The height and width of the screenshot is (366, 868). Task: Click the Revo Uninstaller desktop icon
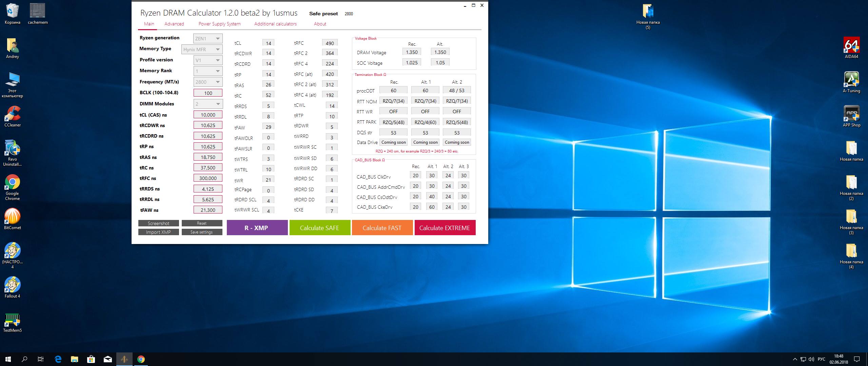(x=13, y=148)
